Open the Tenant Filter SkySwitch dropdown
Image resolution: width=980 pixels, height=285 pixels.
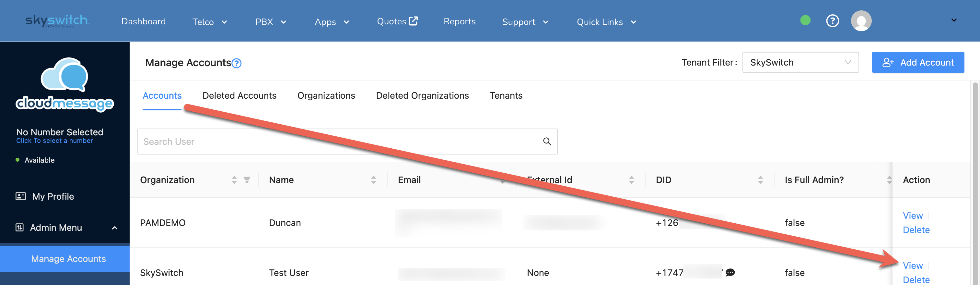pos(800,63)
